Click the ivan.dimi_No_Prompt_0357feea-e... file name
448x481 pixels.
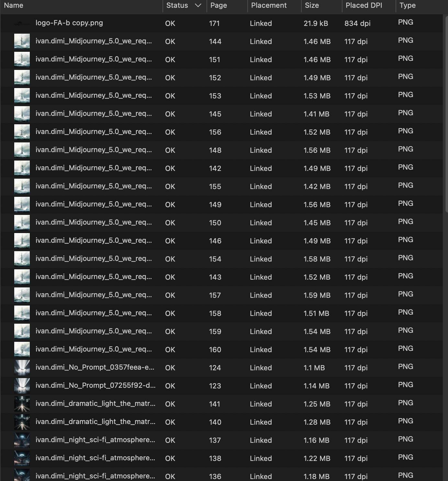click(x=95, y=367)
